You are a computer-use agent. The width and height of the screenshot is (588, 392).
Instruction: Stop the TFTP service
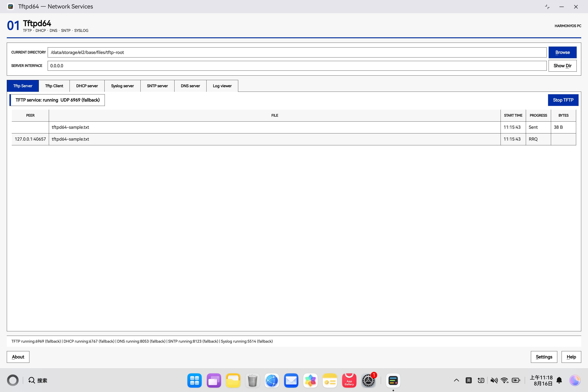pos(563,100)
